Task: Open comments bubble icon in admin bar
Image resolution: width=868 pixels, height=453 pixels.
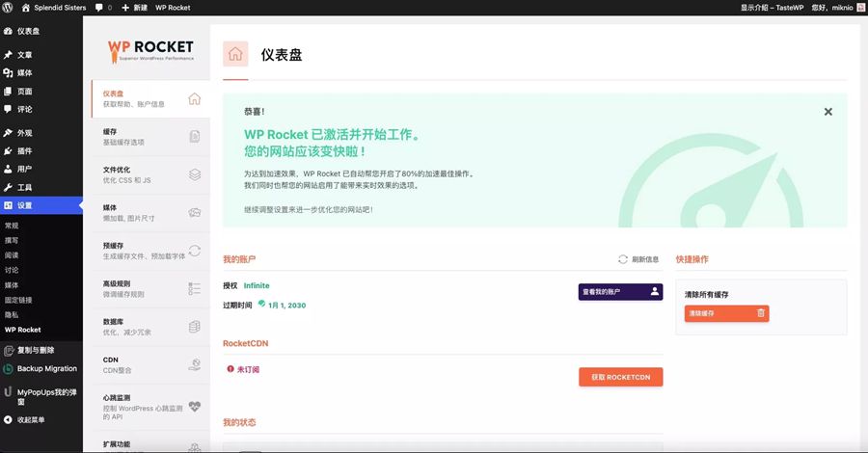Action: 99,7
